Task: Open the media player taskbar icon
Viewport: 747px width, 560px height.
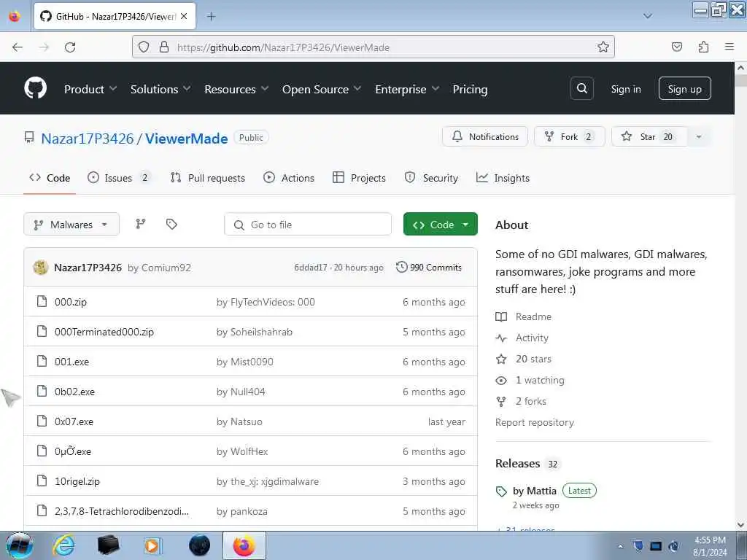Action: click(x=152, y=545)
